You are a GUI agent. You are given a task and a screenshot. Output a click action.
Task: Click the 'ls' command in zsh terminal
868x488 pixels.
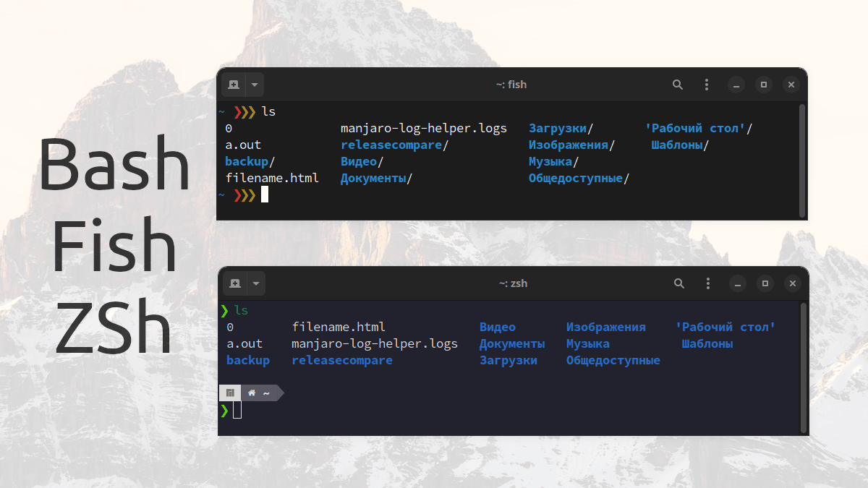(241, 310)
